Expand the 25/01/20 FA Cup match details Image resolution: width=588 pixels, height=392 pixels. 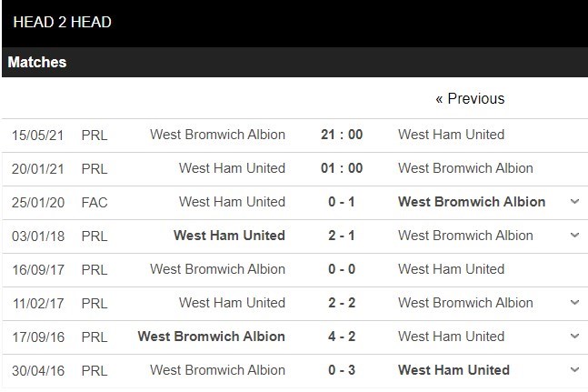point(573,202)
